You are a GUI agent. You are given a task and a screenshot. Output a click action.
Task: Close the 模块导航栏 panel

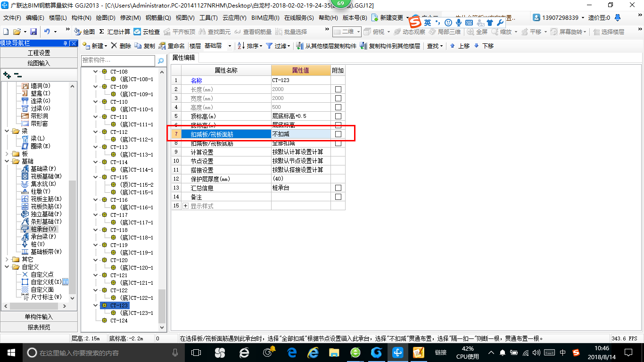[x=73, y=43]
